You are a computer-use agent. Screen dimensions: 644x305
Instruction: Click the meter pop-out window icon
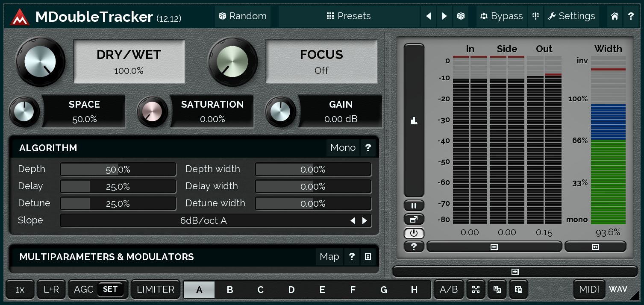tap(414, 220)
